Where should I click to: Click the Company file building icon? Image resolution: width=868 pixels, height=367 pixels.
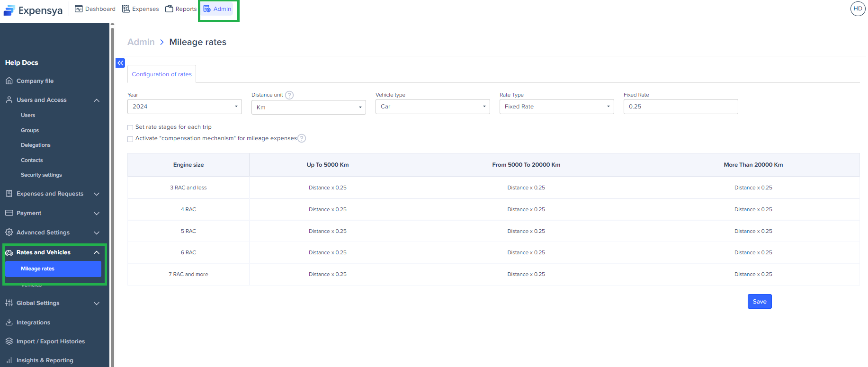point(9,81)
